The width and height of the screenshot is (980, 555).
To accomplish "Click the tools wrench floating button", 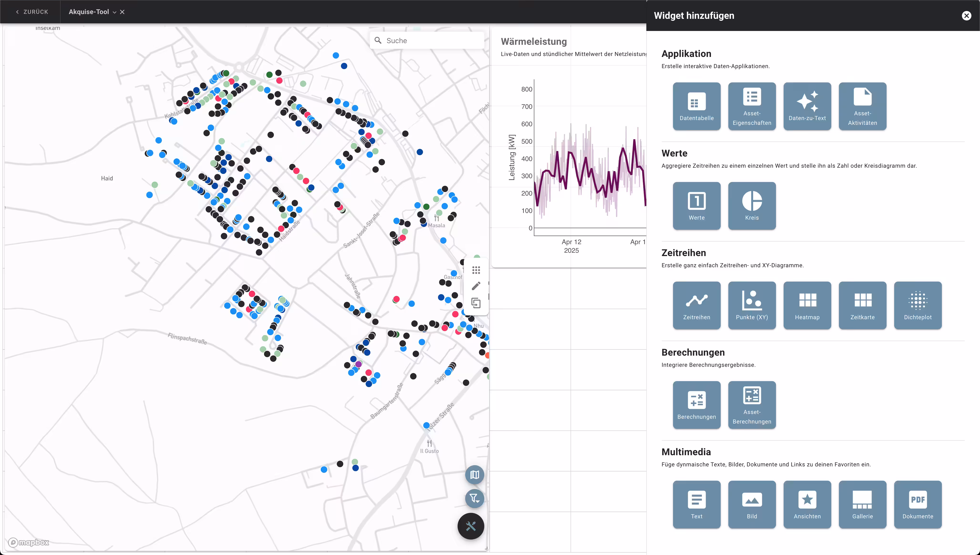I will tap(470, 526).
